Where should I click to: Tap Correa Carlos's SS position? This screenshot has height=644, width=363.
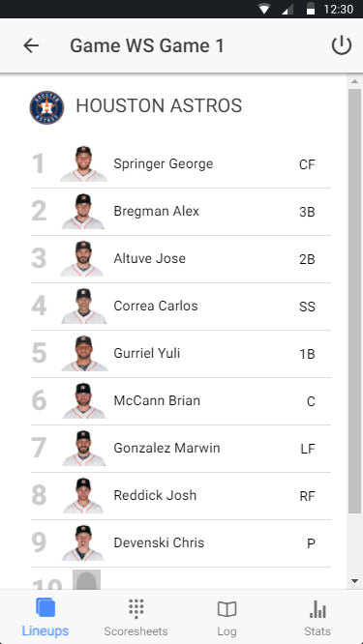(307, 307)
